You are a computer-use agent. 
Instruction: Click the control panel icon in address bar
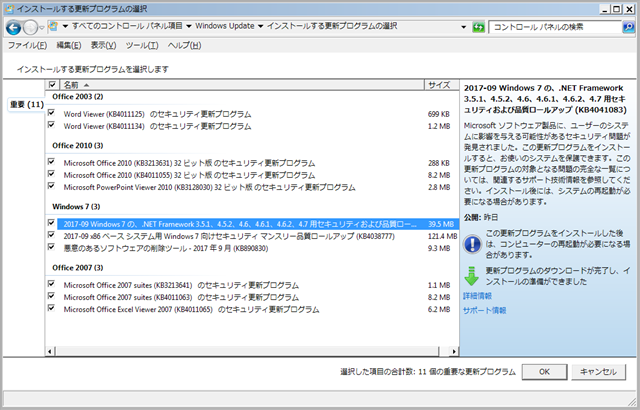pyautogui.click(x=53, y=27)
